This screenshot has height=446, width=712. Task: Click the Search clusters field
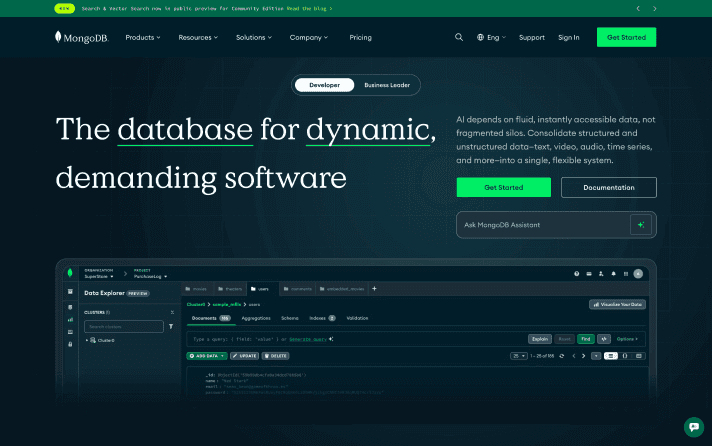tap(124, 327)
